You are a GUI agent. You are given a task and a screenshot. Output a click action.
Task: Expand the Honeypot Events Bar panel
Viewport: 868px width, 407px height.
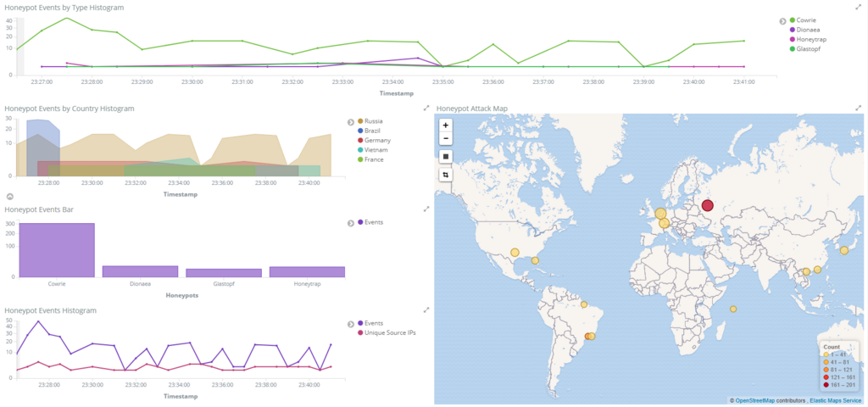[426, 209]
